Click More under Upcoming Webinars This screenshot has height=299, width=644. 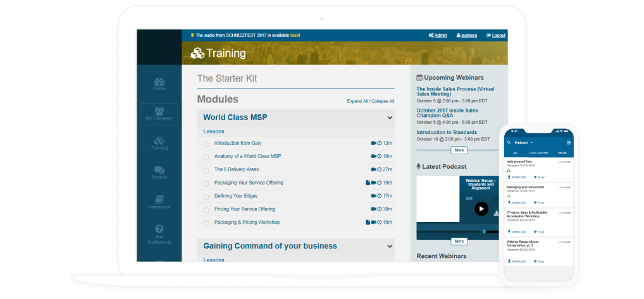(x=459, y=150)
